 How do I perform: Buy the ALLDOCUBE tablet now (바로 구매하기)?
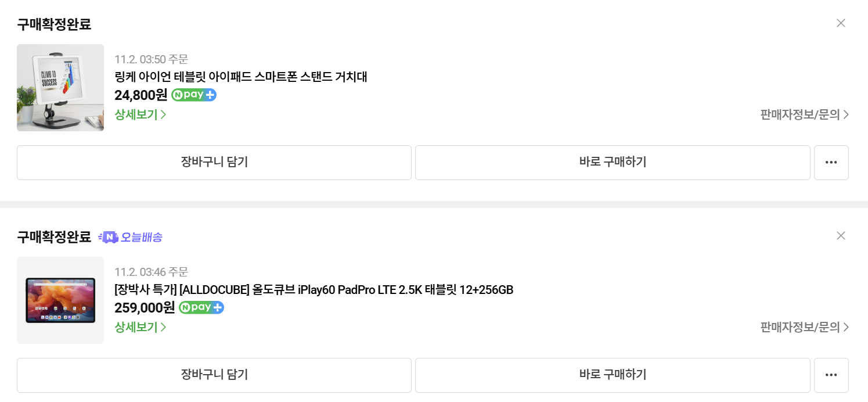pos(613,375)
